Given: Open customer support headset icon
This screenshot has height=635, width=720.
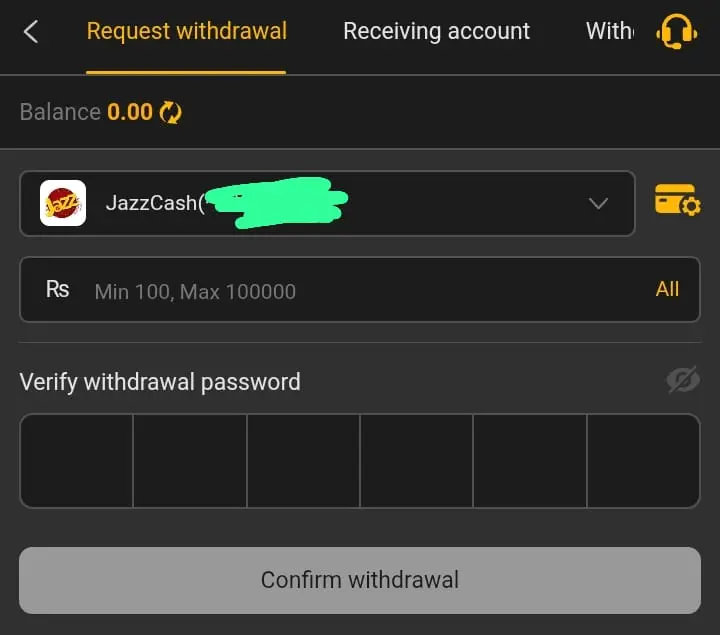Looking at the screenshot, I should point(676,32).
